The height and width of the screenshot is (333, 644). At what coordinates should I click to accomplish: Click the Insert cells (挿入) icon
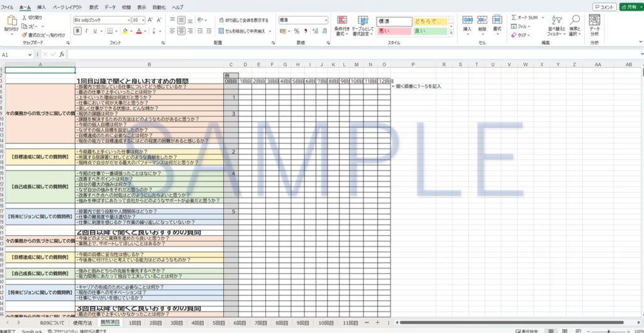pos(467,20)
